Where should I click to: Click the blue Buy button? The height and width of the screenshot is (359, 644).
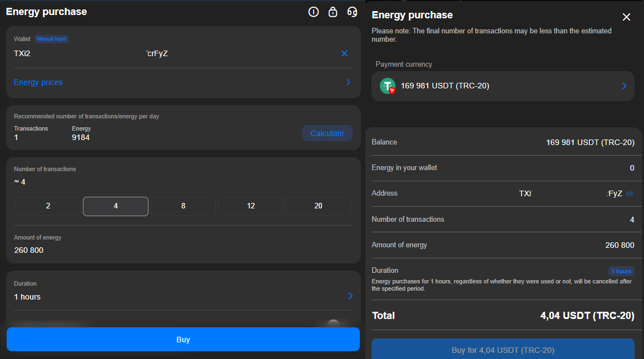click(x=183, y=340)
